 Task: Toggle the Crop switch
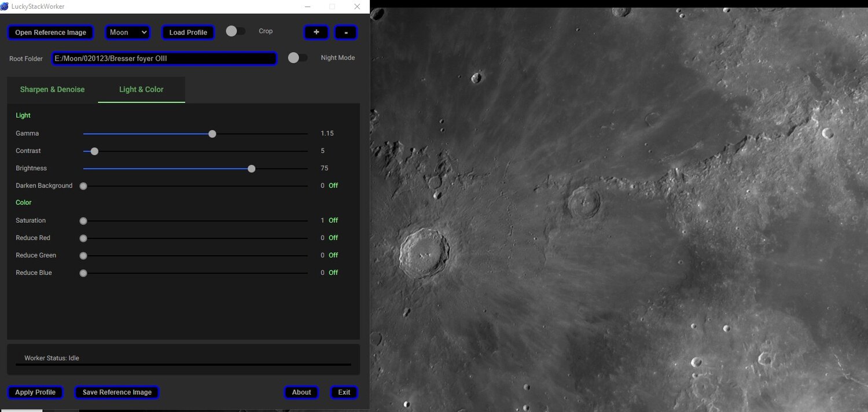tap(235, 31)
